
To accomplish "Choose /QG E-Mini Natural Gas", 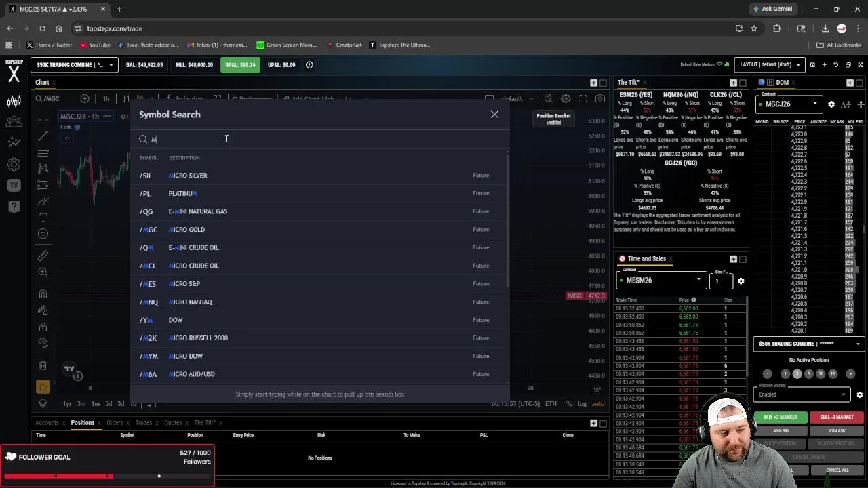I will (x=320, y=211).
